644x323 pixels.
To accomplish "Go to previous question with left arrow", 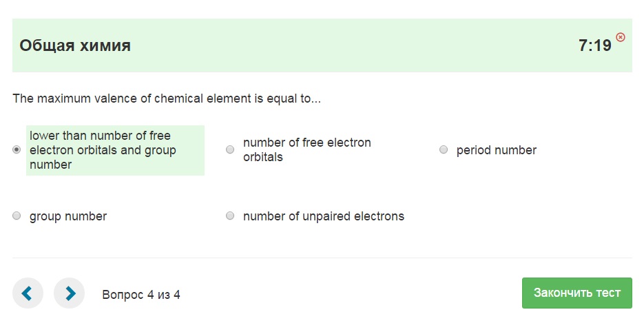I will [x=28, y=293].
